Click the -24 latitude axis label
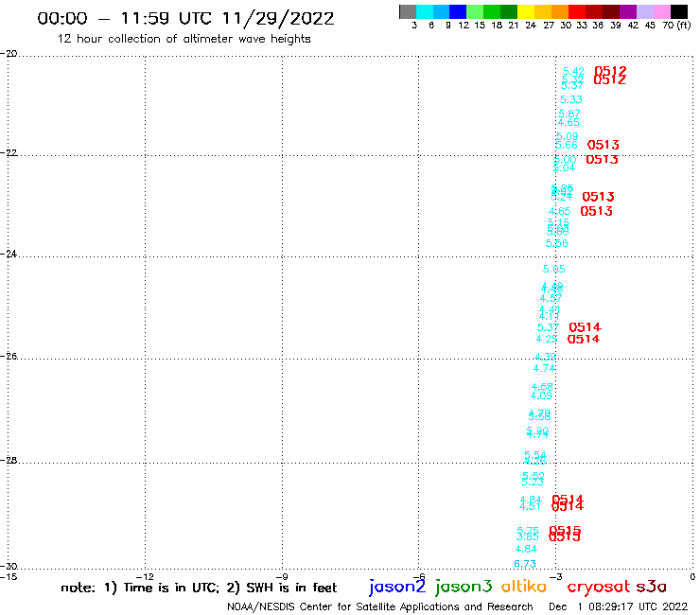700x615 pixels. 9,254
